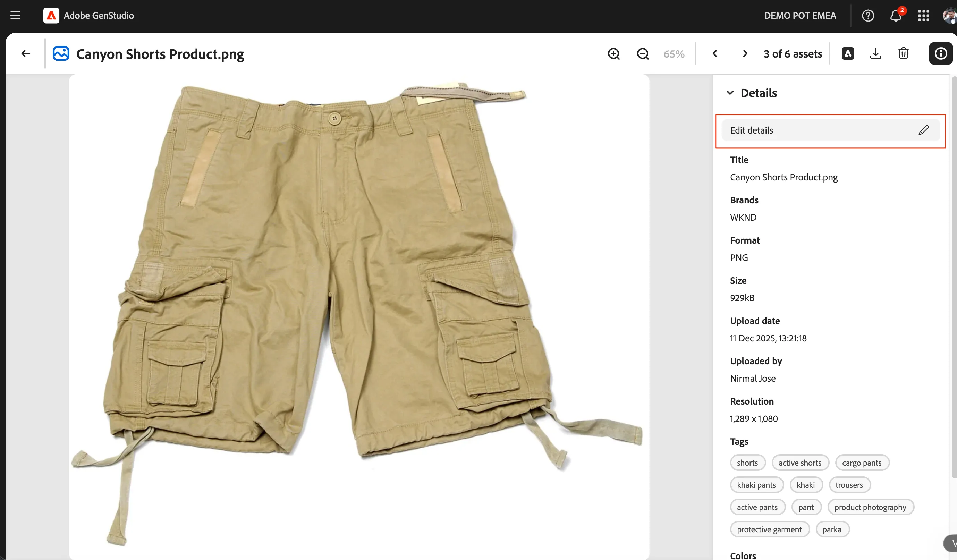Click the 'active pants' tag
957x560 pixels.
tap(757, 507)
